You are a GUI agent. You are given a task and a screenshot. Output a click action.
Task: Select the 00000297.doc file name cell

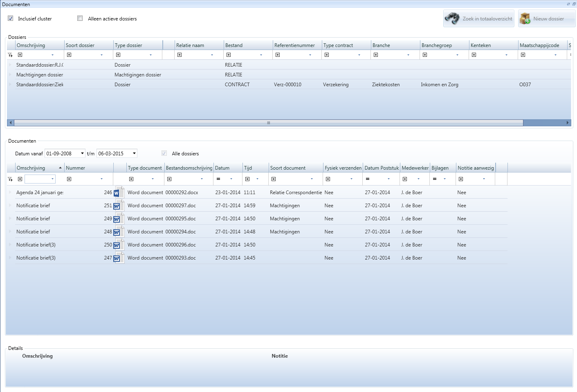tap(180, 206)
